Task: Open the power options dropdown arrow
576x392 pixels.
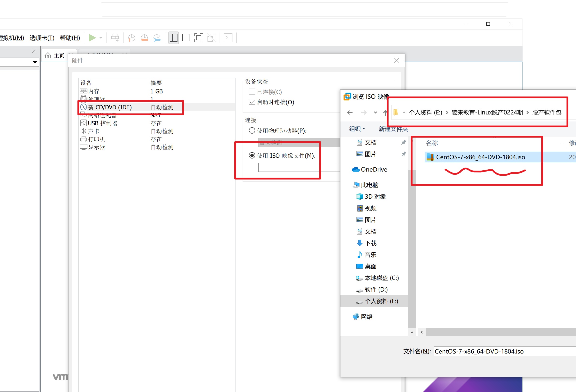Action: 101,38
